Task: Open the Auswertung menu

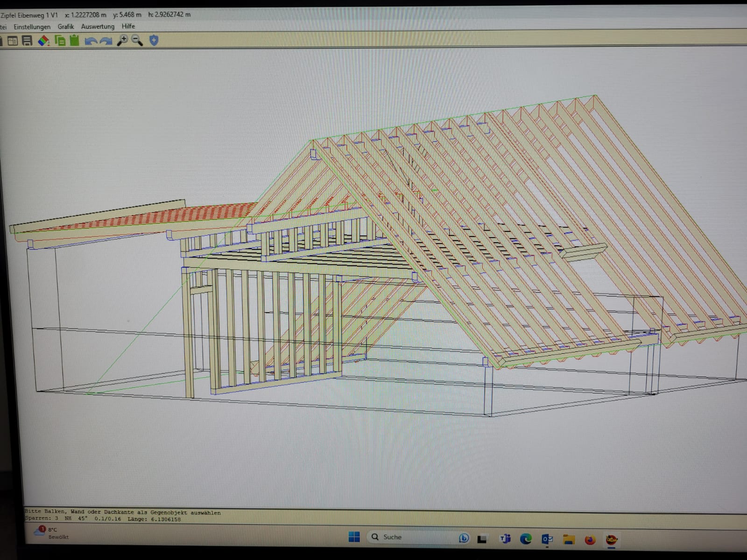Action: coord(98,27)
